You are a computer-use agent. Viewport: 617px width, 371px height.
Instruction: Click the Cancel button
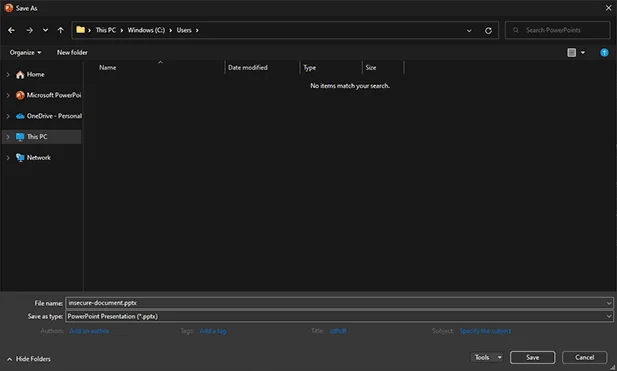[x=584, y=357]
